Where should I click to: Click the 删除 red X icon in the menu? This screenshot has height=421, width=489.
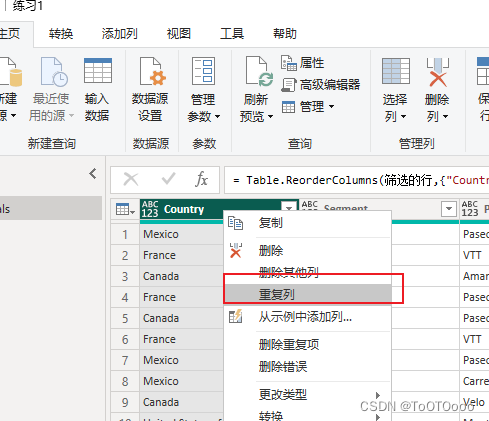coord(236,250)
